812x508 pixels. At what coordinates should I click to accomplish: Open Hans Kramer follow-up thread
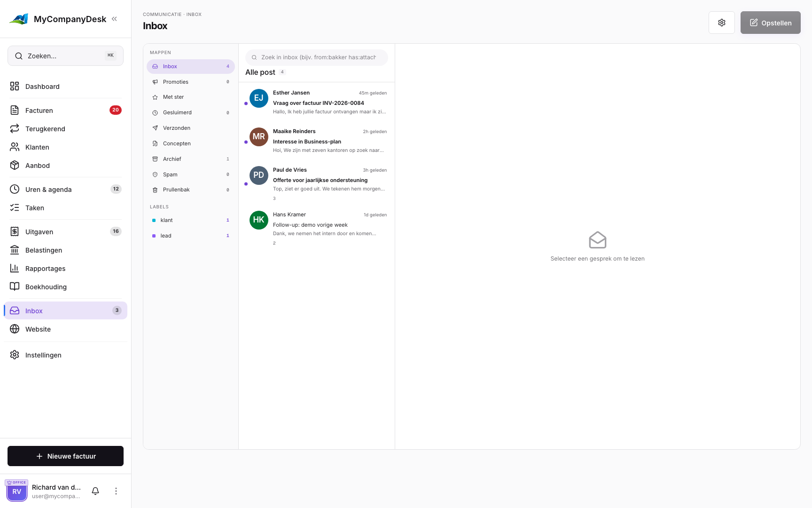coord(317,228)
